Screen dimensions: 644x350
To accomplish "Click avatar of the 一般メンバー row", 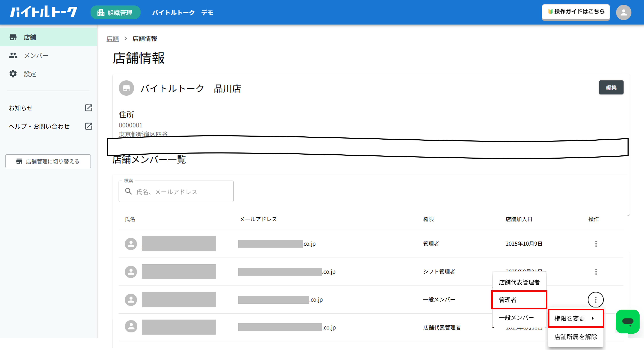I will [131, 300].
